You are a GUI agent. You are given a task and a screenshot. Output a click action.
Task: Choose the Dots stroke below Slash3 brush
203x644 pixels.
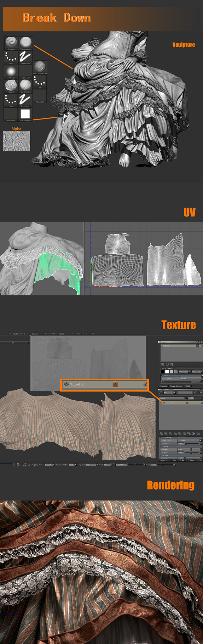point(11,100)
